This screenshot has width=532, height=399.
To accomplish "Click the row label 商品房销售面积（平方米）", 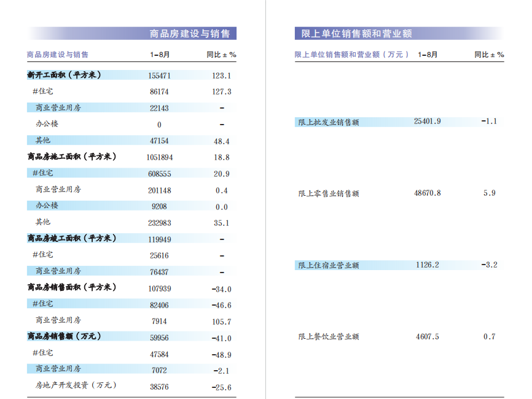I will (x=72, y=287).
